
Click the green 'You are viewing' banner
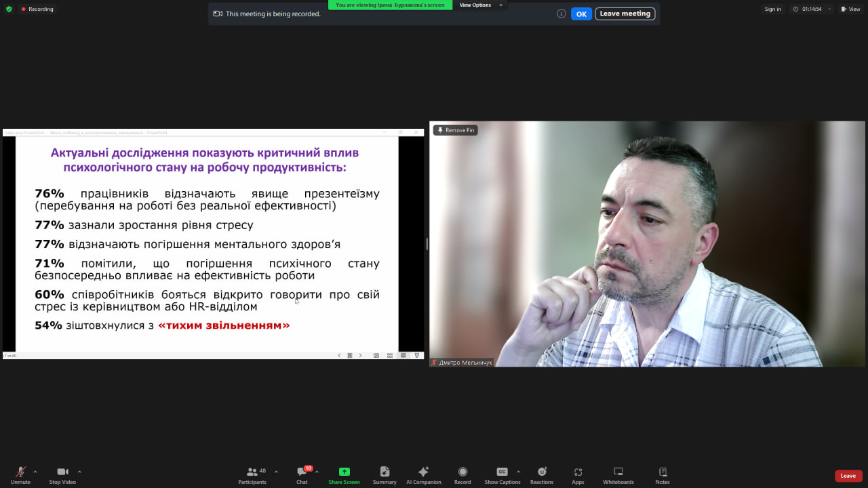390,5
